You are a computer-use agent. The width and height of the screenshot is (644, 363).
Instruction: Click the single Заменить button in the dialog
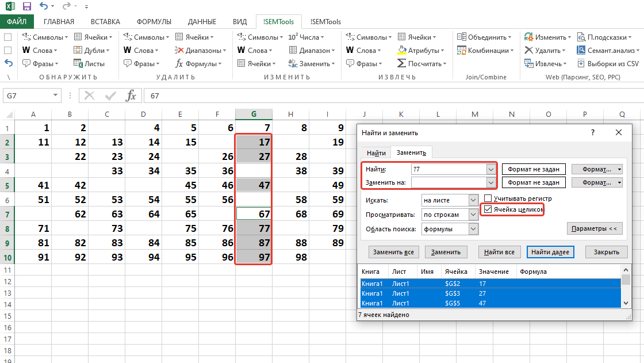coord(446,252)
